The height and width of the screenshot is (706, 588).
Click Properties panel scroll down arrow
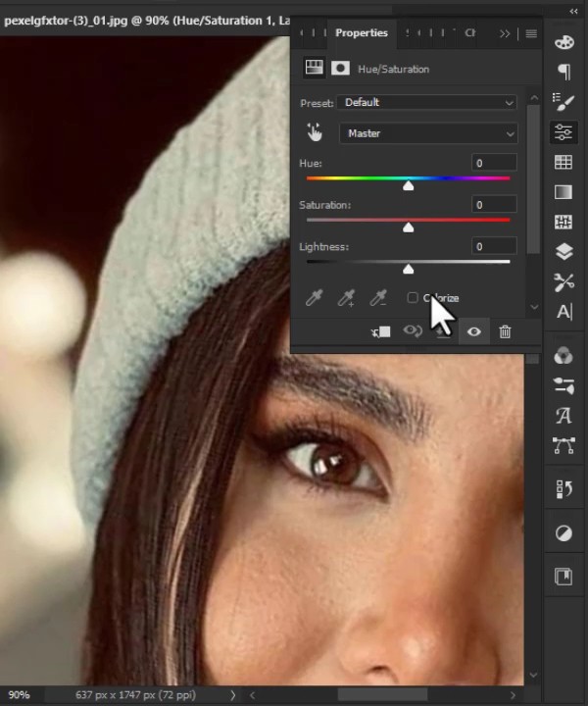(x=534, y=307)
